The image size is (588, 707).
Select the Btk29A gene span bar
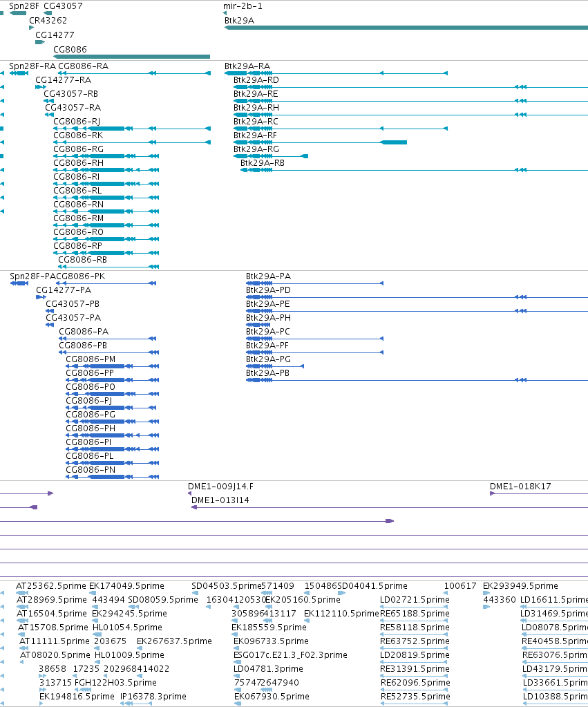click(x=406, y=28)
